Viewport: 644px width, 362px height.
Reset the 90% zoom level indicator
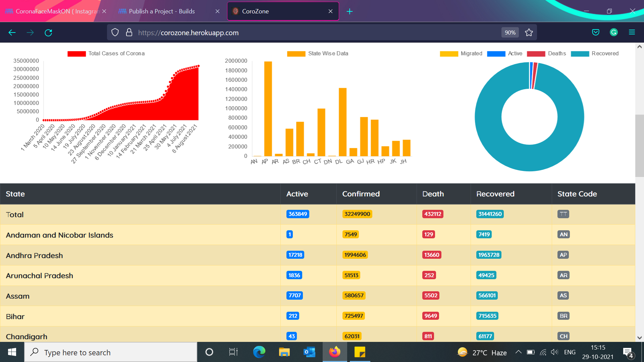(510, 33)
